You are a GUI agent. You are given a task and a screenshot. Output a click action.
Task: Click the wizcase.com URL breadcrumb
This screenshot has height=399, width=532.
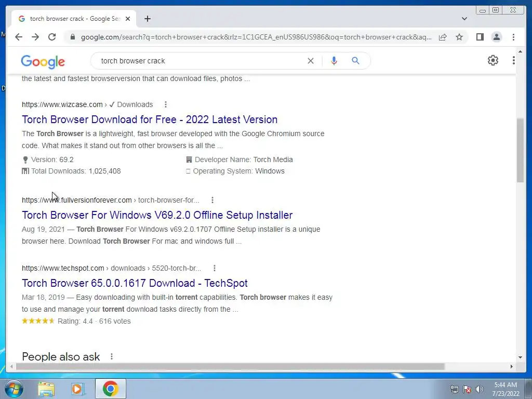[87, 104]
